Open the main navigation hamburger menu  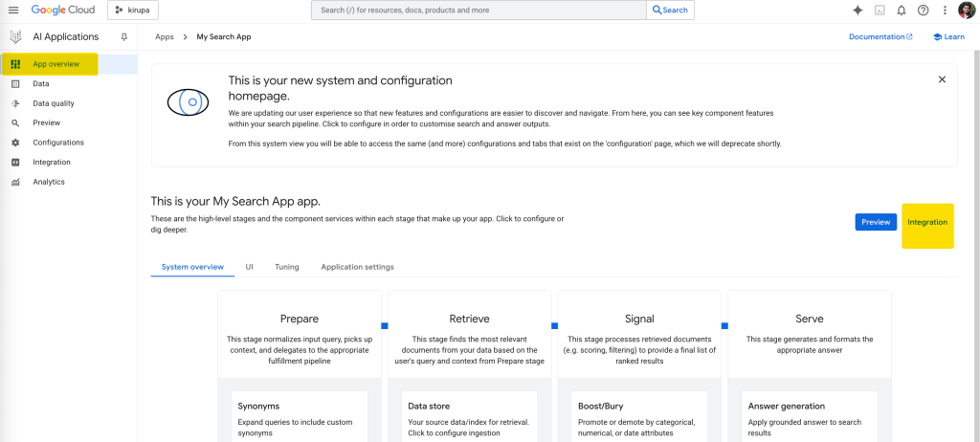(13, 10)
